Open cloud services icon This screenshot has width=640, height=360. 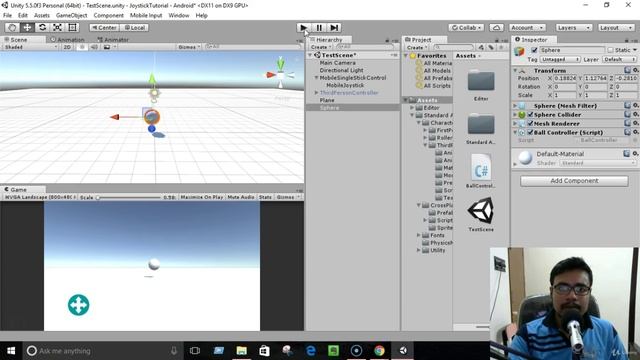(x=496, y=28)
